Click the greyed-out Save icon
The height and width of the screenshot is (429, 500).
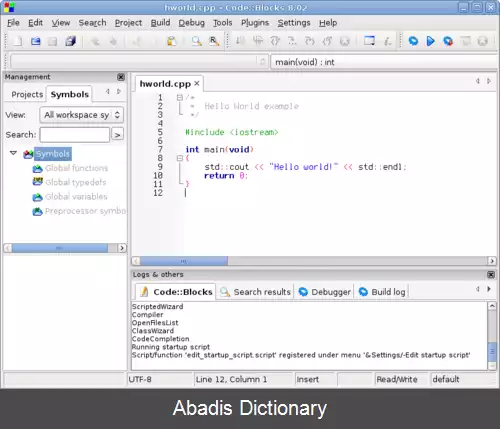point(53,41)
